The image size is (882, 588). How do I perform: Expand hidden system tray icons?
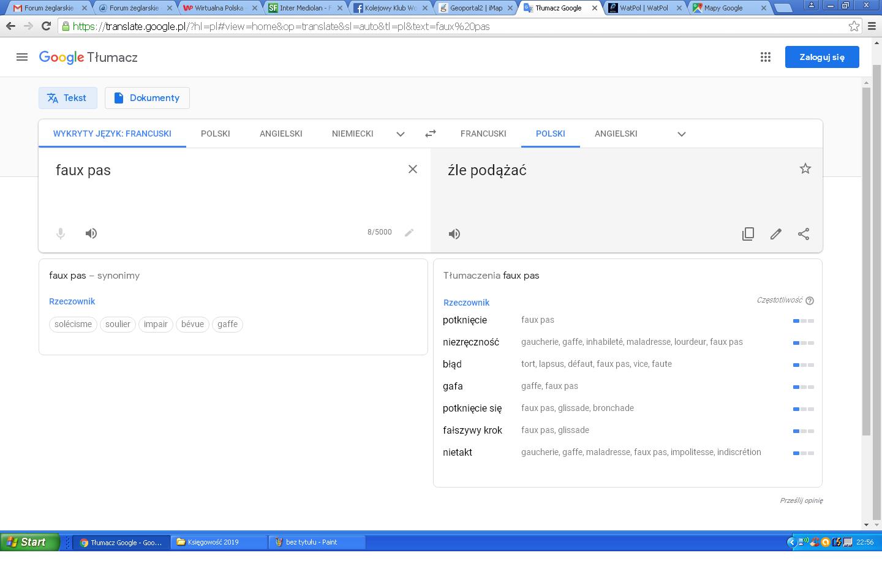pyautogui.click(x=791, y=542)
